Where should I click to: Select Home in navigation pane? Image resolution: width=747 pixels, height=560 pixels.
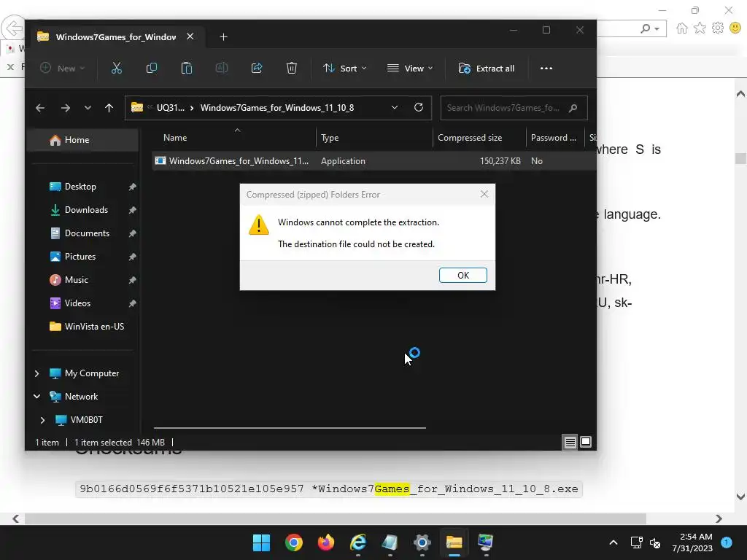coord(83,140)
